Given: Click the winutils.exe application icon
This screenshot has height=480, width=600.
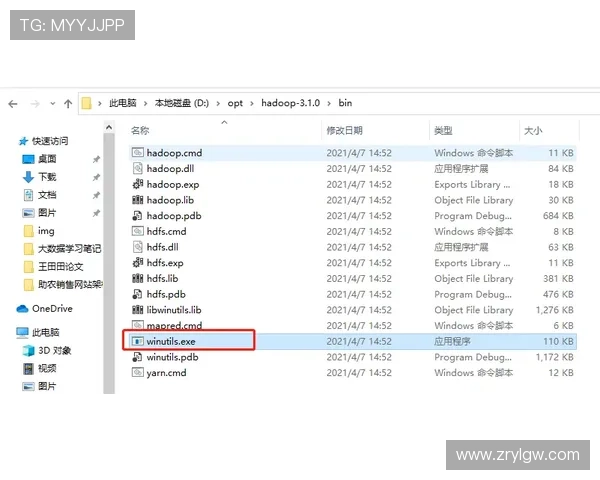Looking at the screenshot, I should (138, 341).
